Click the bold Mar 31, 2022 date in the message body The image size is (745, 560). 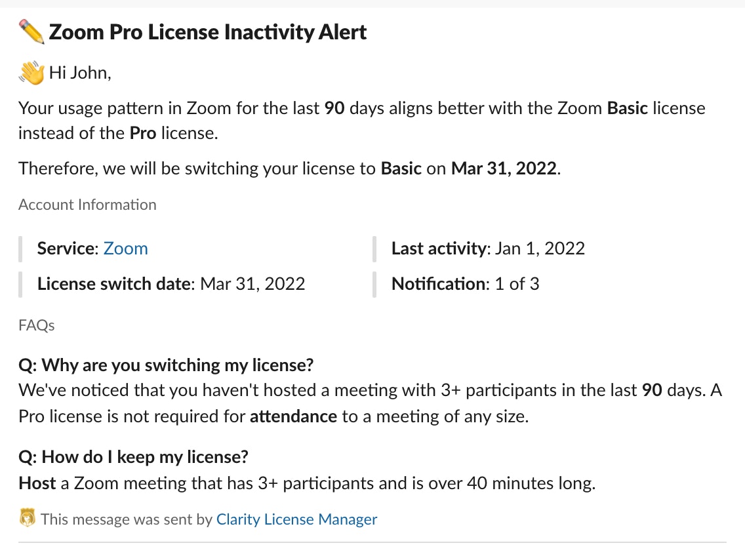[x=504, y=169]
